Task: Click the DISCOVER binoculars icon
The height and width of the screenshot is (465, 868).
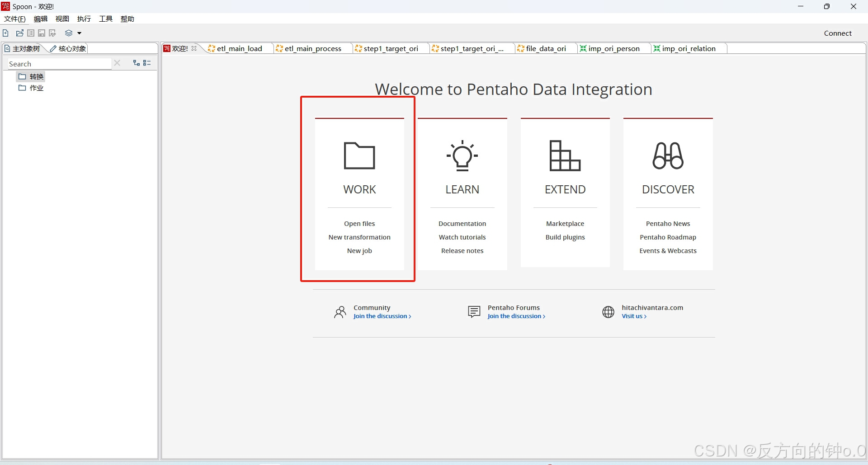Action: 668,155
